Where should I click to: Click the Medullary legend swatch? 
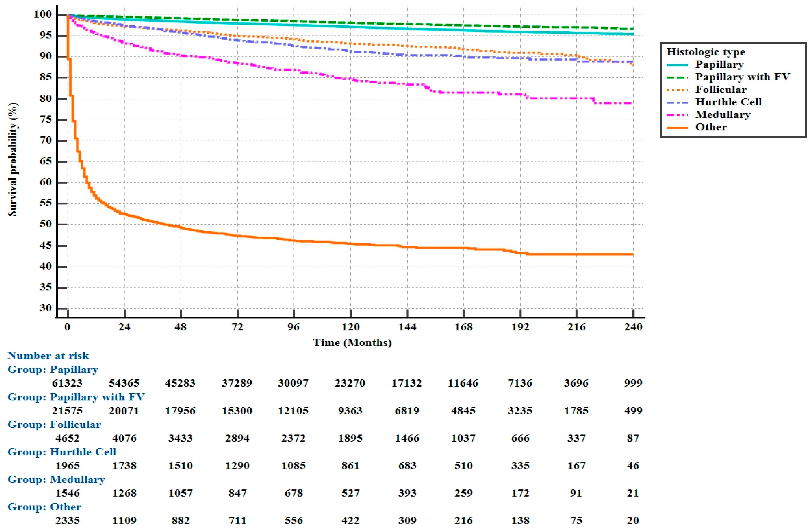677,115
